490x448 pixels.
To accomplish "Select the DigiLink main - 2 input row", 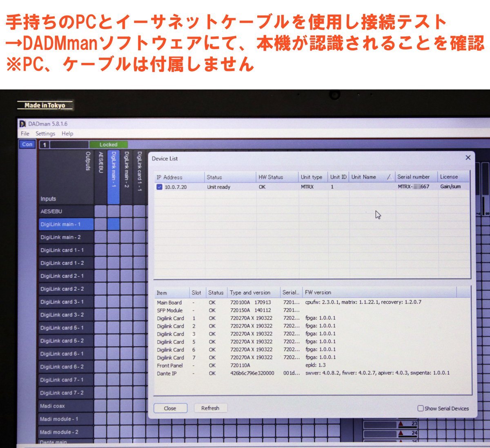I will tap(66, 237).
